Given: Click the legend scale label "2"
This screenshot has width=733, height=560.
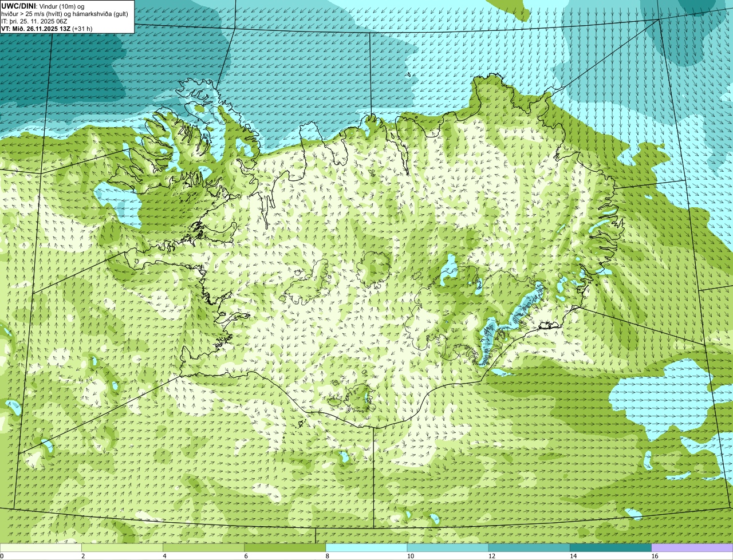Looking at the screenshot, I should (83, 556).
